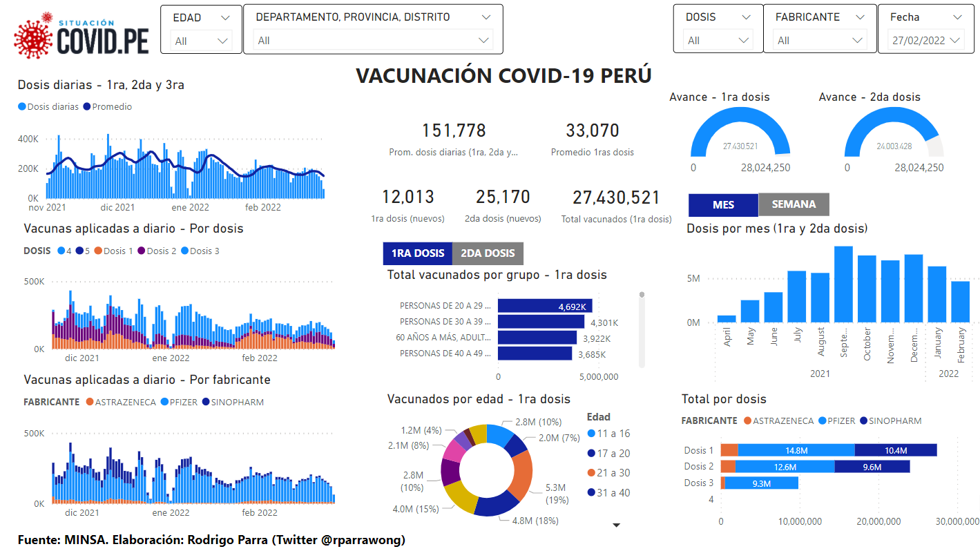The height and width of the screenshot is (551, 980).
Task: Select the '11 a 16' age legend item
Action: [608, 434]
